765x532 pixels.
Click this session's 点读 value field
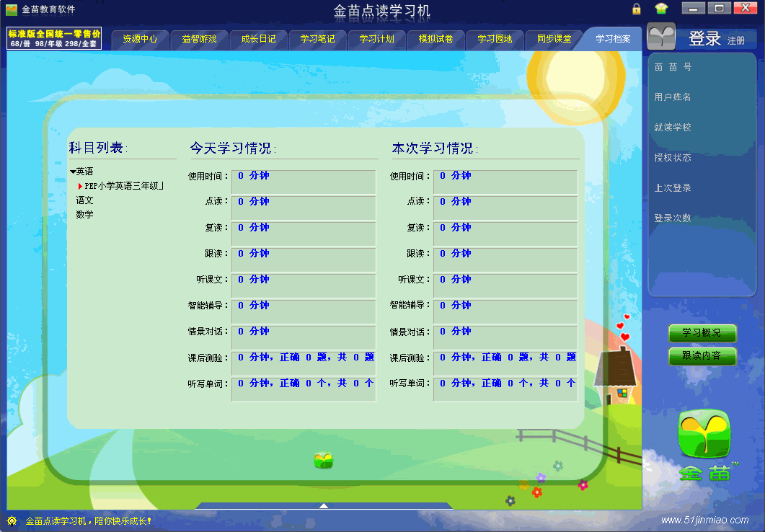(x=505, y=208)
